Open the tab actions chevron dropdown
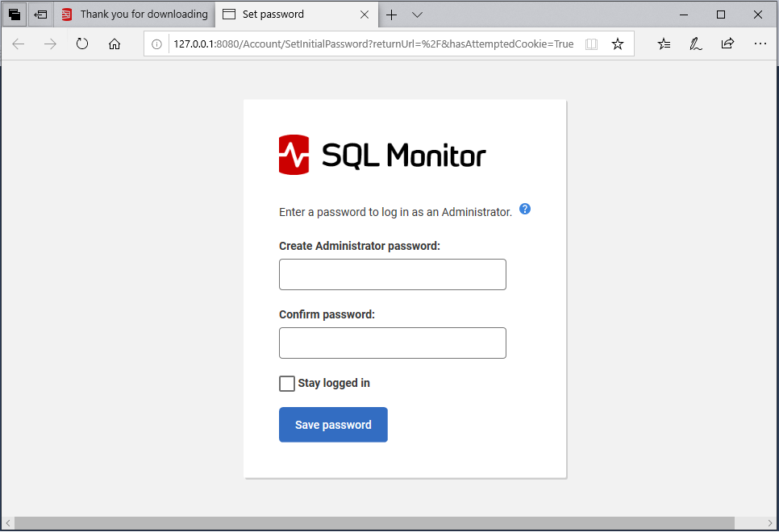The image size is (779, 532). 417,15
